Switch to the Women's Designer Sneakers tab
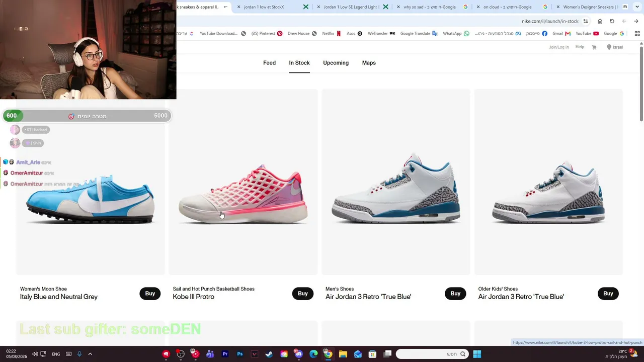 (591, 7)
